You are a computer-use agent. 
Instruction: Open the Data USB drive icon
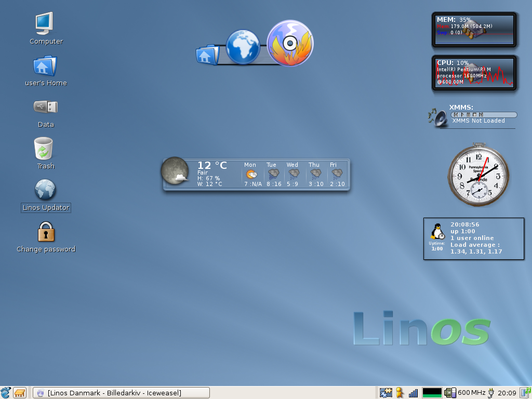pos(45,107)
